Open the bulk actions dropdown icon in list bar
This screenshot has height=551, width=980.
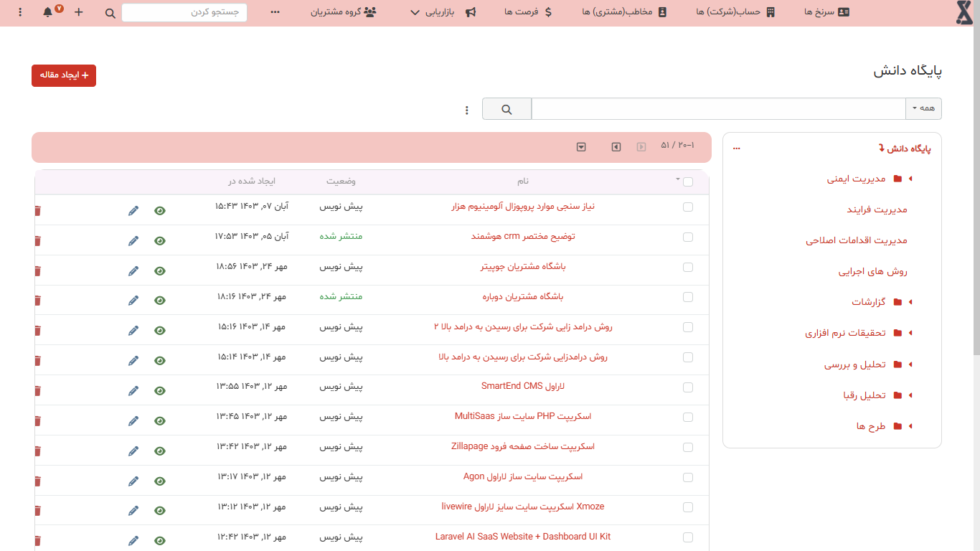(581, 146)
